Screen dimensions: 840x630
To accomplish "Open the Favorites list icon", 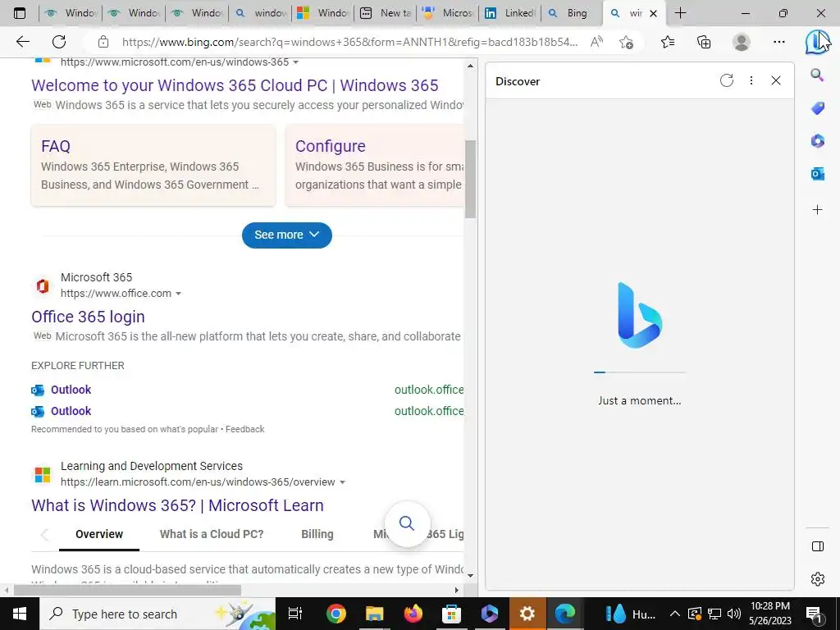I will (x=668, y=42).
